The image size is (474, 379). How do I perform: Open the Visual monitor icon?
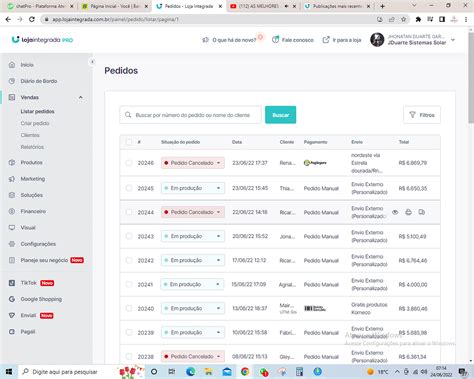coord(12,228)
